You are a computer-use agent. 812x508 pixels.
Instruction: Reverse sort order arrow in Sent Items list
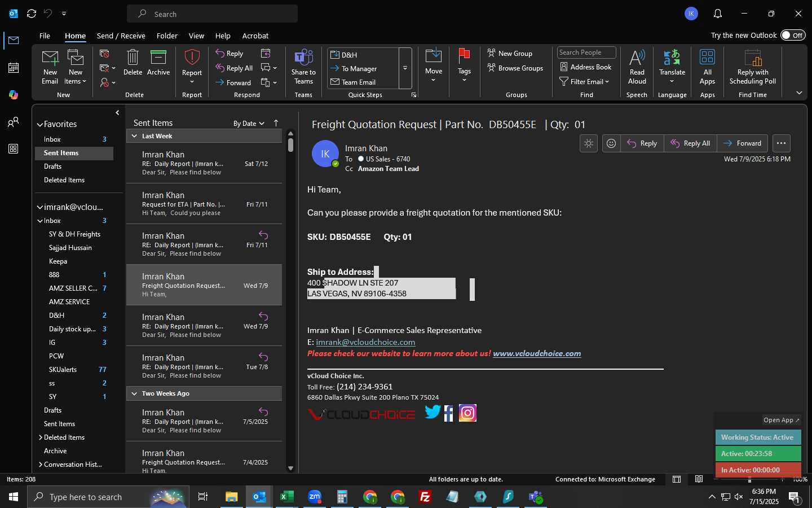tap(276, 123)
